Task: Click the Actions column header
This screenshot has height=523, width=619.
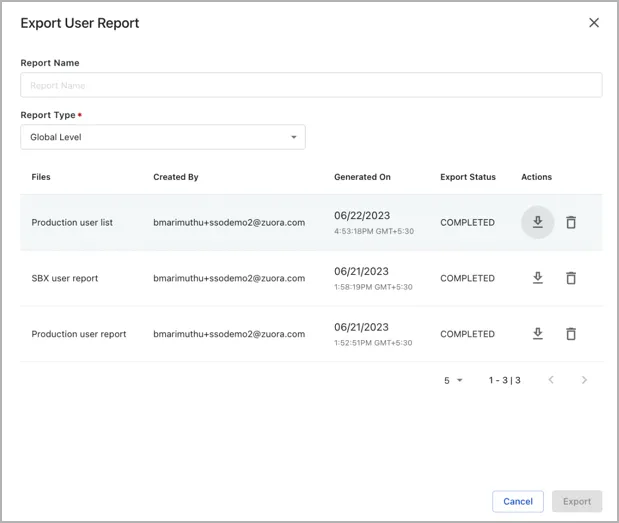Action: click(x=536, y=177)
